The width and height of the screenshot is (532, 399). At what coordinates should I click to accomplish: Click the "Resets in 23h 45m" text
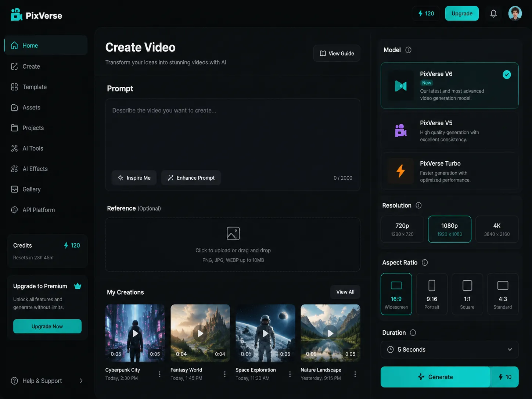pos(33,258)
